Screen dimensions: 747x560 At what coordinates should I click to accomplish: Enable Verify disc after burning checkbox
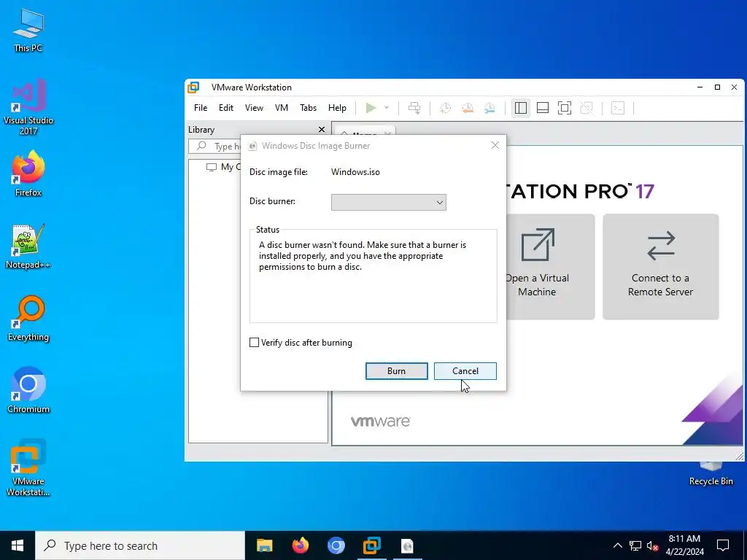click(x=255, y=343)
